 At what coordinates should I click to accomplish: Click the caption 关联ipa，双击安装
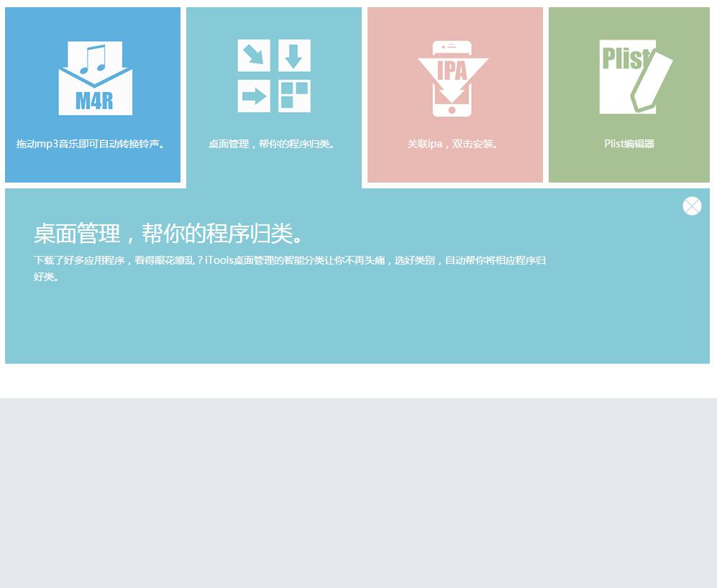coord(455,144)
